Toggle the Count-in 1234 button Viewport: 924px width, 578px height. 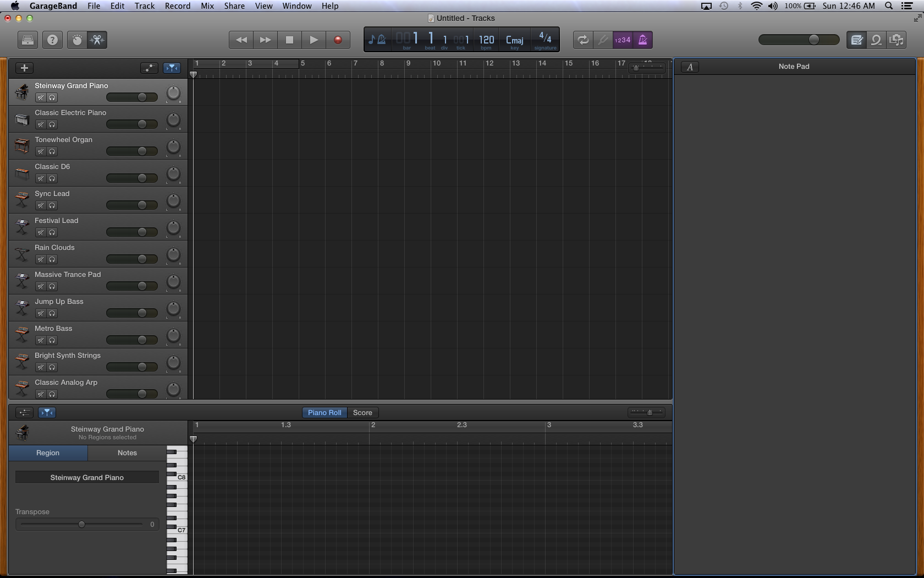pyautogui.click(x=623, y=40)
